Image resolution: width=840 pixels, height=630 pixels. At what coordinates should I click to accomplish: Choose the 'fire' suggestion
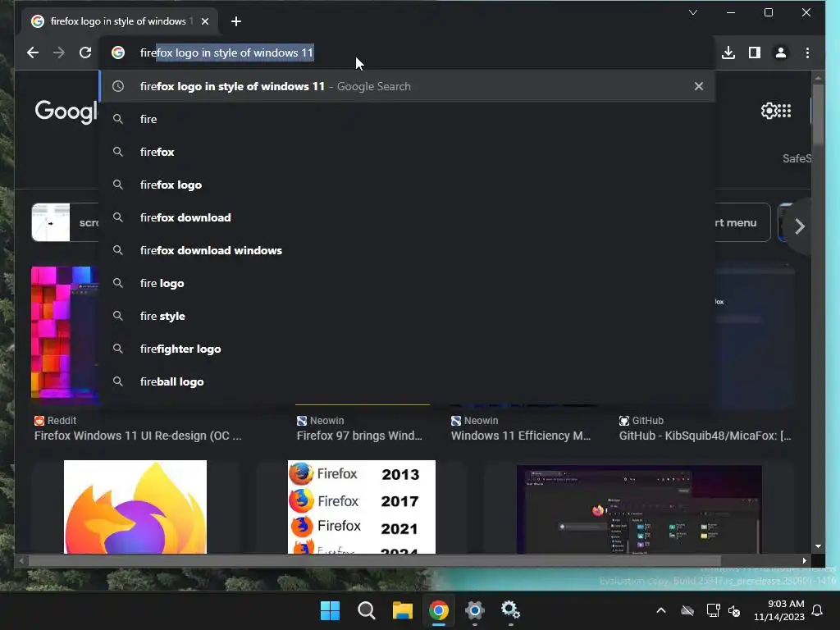(407, 119)
